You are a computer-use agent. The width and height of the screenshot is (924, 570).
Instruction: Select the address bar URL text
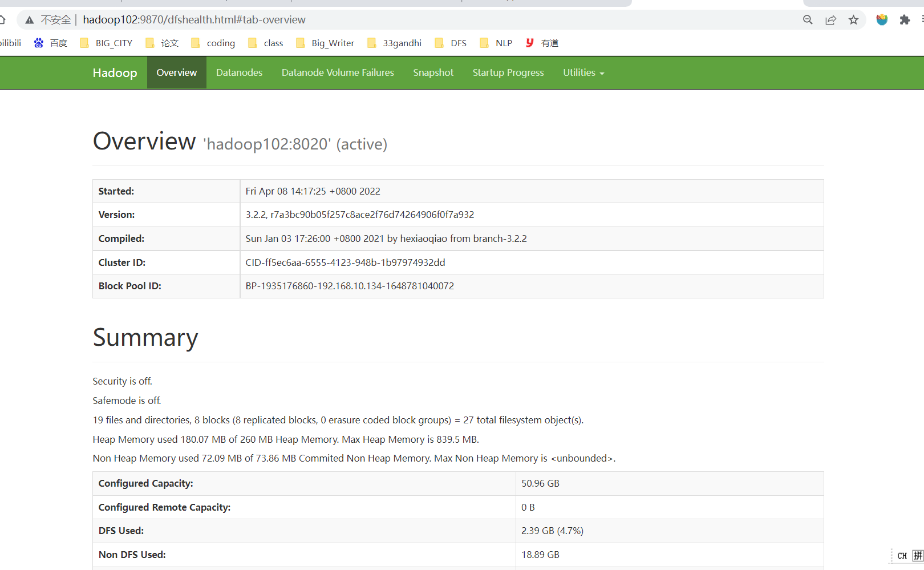(x=194, y=19)
